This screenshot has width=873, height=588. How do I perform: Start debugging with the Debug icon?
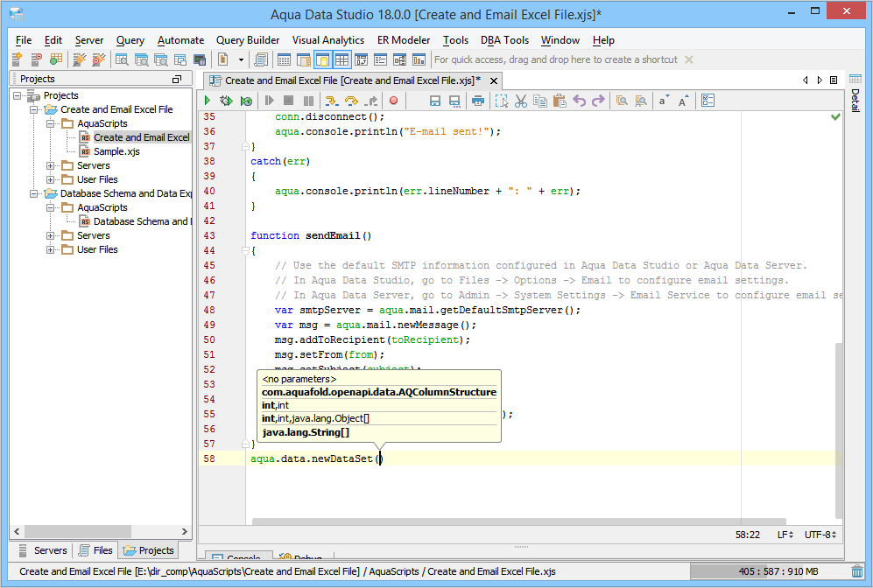(226, 101)
